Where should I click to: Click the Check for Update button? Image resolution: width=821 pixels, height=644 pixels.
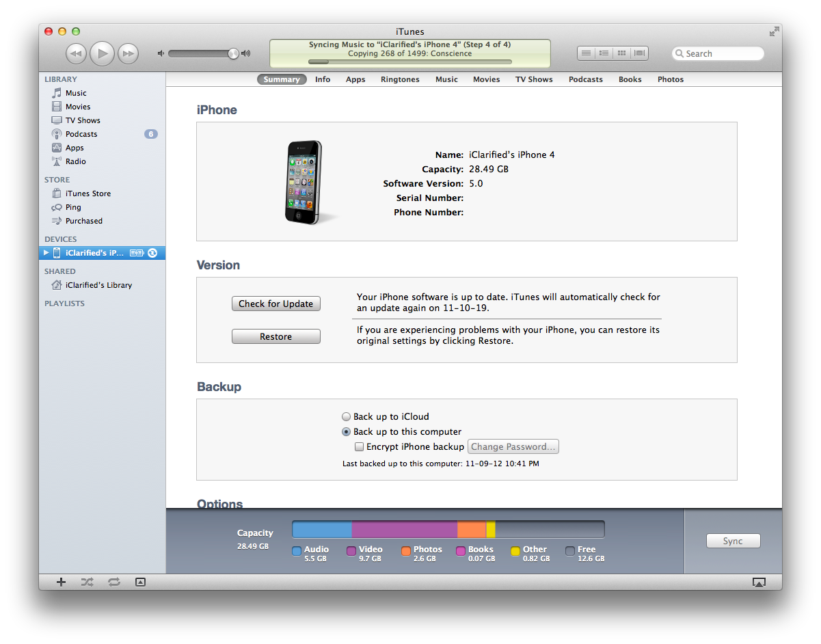pyautogui.click(x=275, y=304)
